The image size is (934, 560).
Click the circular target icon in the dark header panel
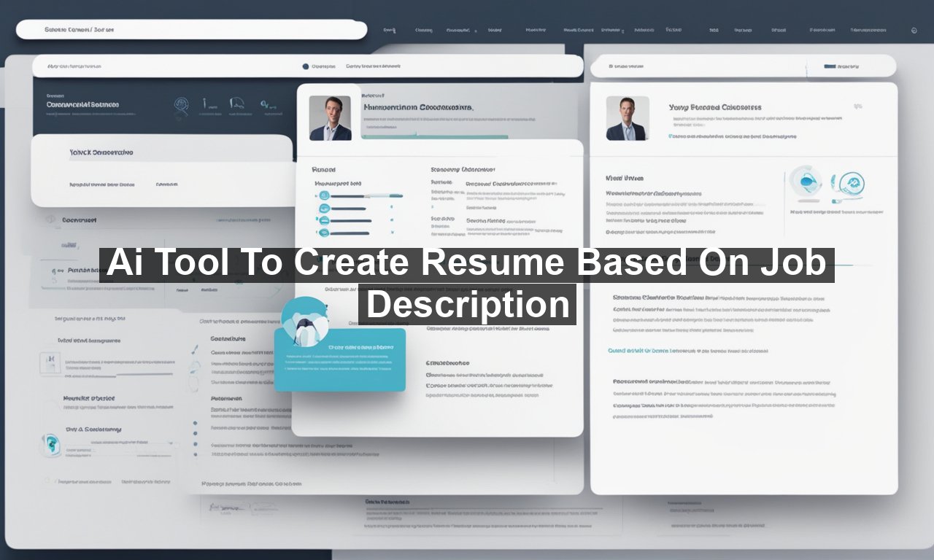(182, 106)
